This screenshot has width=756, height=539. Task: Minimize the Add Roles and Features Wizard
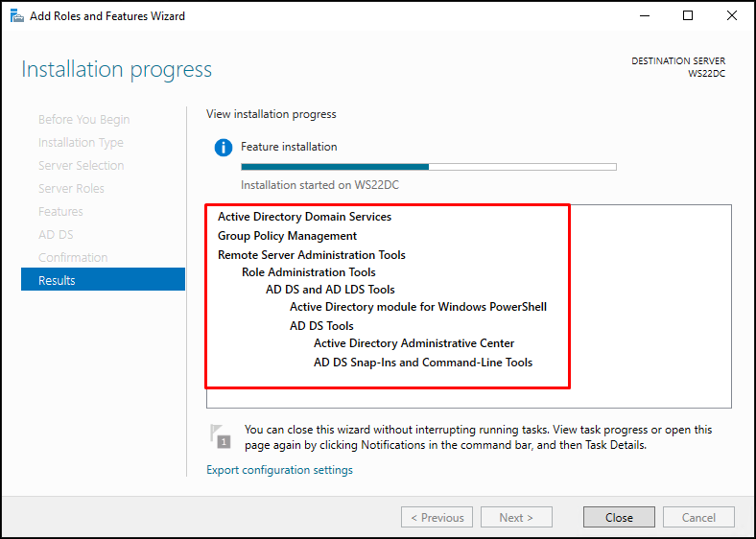pyautogui.click(x=645, y=16)
